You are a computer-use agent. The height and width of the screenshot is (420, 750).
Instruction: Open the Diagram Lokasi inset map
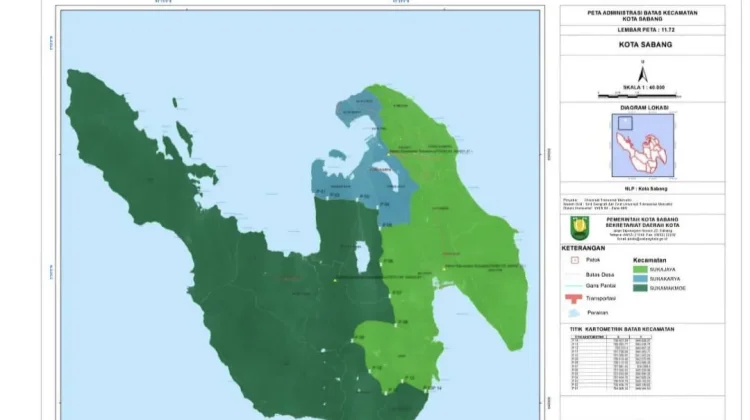coord(643,145)
